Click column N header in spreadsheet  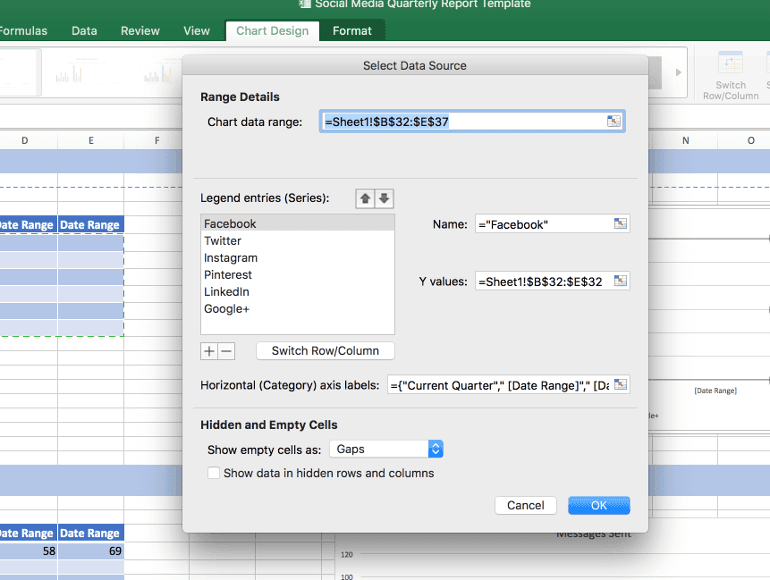(x=686, y=140)
